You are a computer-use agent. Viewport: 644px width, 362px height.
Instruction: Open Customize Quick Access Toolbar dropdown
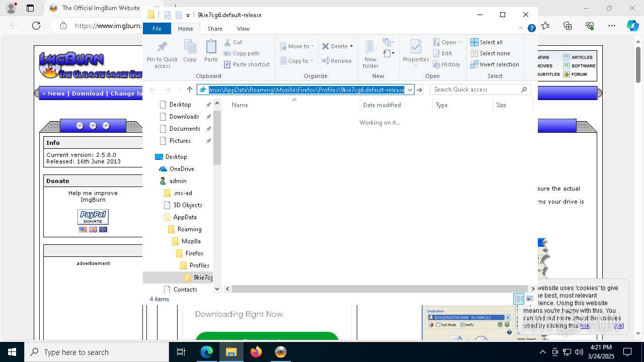pyautogui.click(x=188, y=16)
